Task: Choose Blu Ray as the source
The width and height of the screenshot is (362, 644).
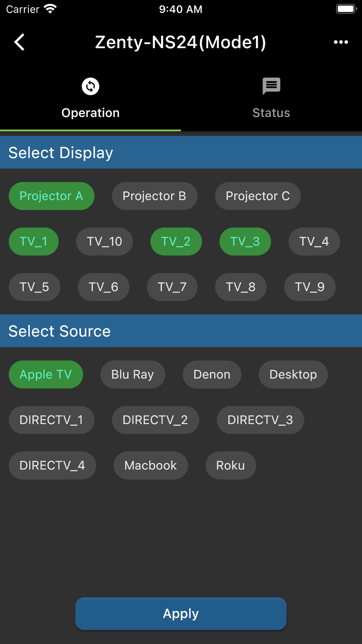Action: click(132, 375)
